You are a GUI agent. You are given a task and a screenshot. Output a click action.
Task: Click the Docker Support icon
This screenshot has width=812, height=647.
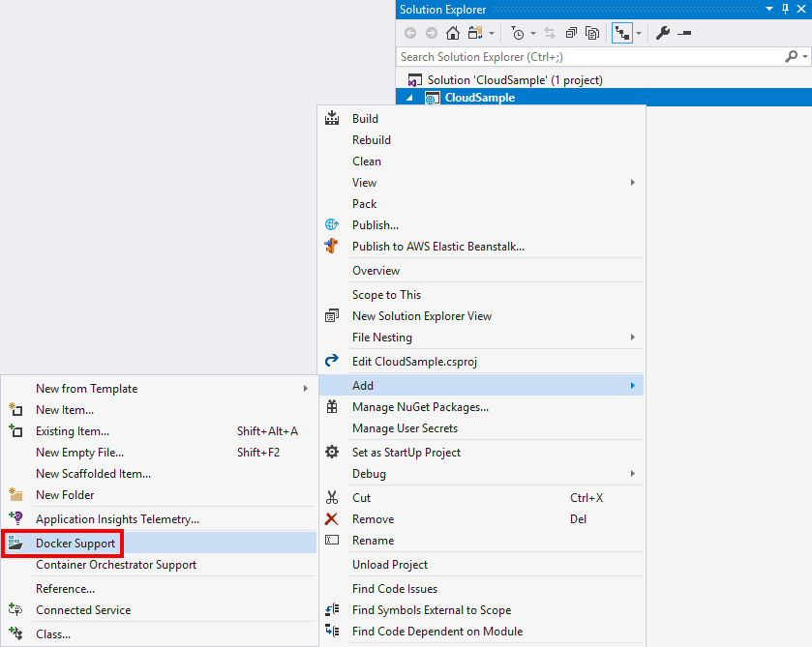click(15, 543)
